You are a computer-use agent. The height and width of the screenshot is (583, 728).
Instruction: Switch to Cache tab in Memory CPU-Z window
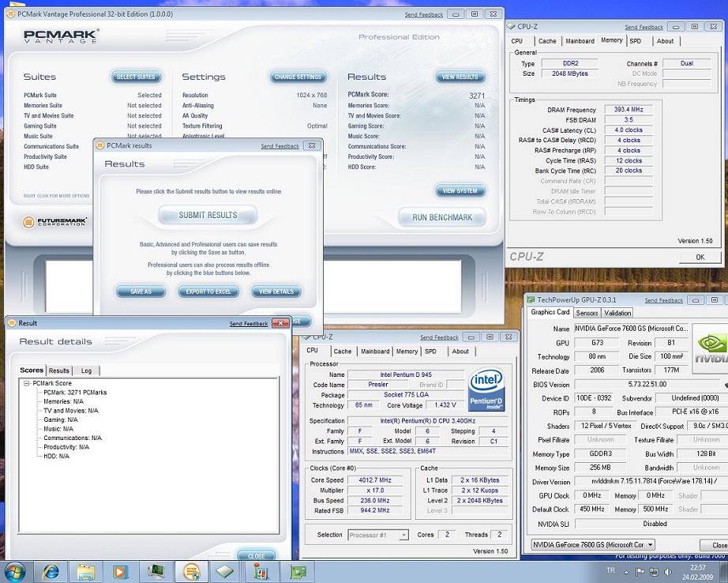pyautogui.click(x=547, y=41)
